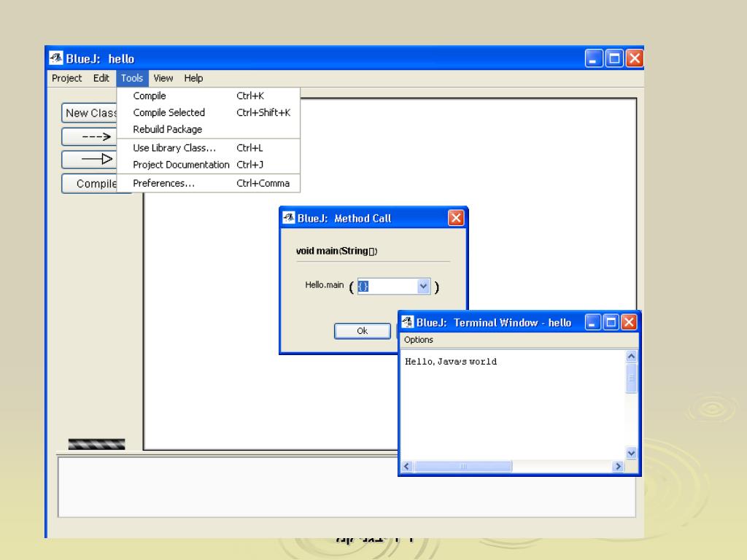The image size is (747, 560).
Task: Click the Compile sidebar button
Action: 90,183
